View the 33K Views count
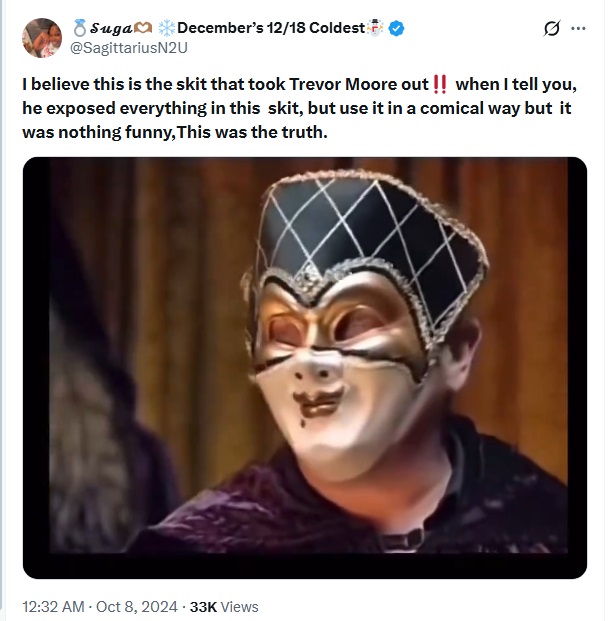 point(223,606)
